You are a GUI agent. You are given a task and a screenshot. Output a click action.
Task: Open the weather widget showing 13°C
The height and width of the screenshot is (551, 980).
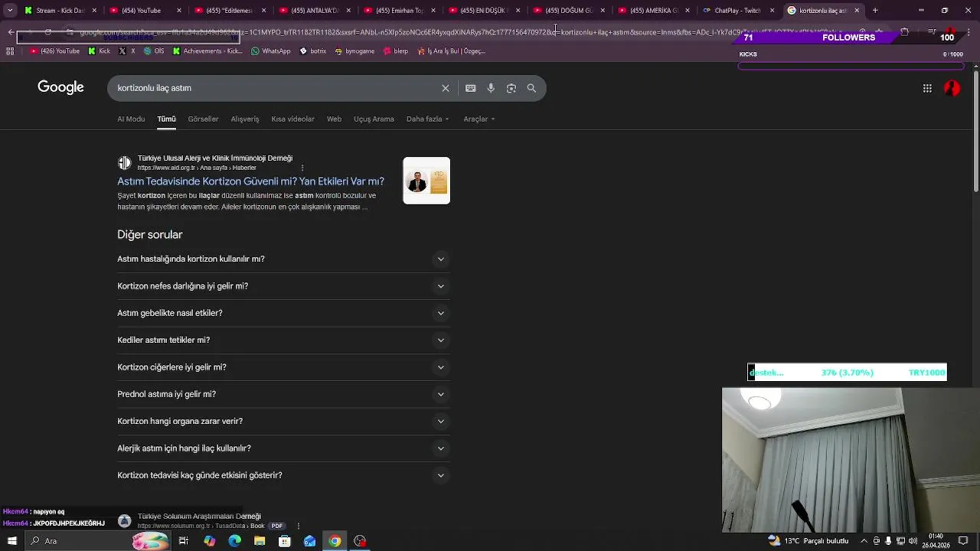coord(809,541)
